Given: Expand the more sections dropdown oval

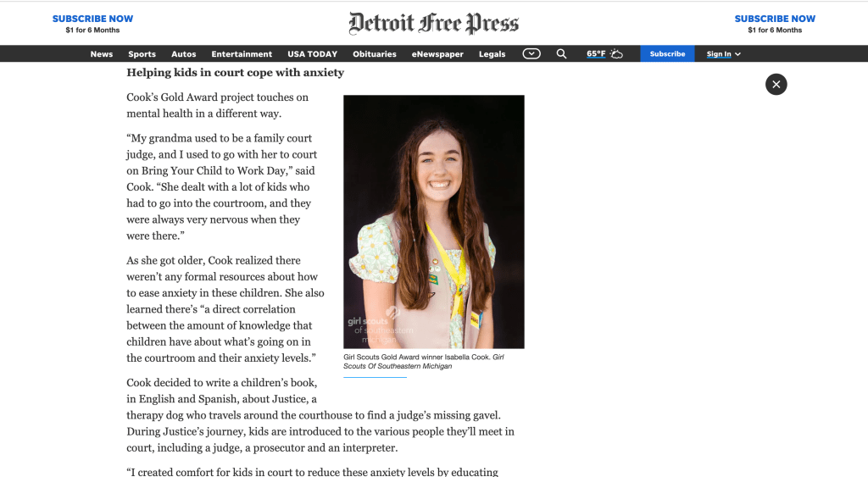Looking at the screenshot, I should [531, 53].
